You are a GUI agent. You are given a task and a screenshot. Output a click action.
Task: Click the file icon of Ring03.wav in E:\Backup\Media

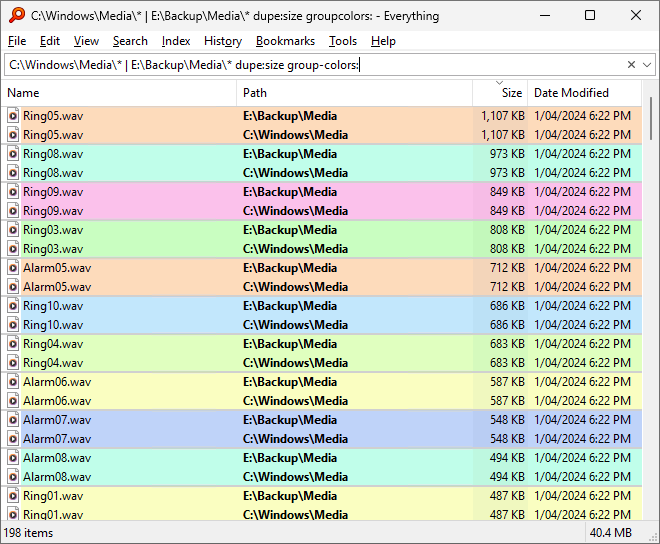click(13, 230)
